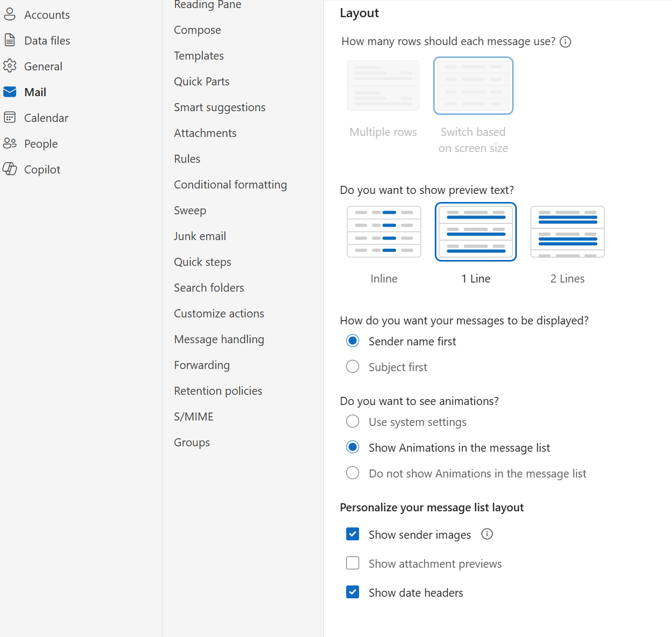Click the Accounts person icon
This screenshot has height=637, width=672.
pyautogui.click(x=10, y=15)
